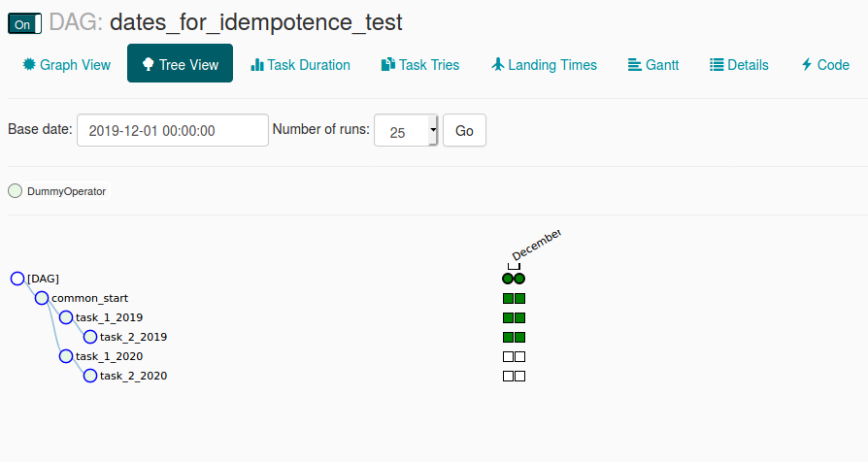
Task: Click the Tree View tree icon
Action: 148,64
